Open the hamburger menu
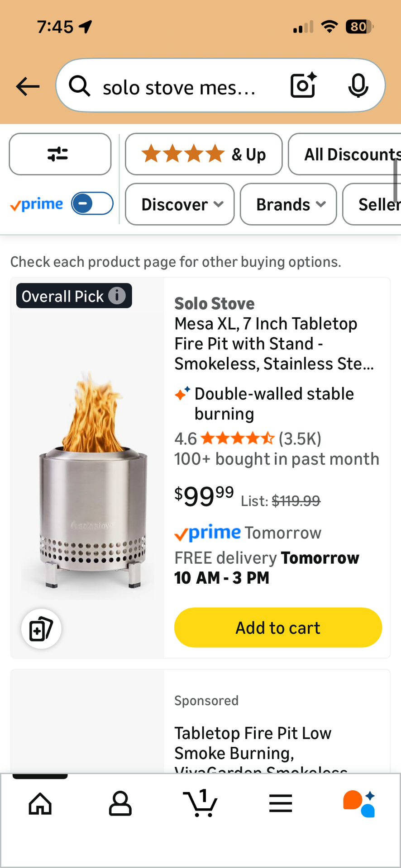 pos(281,803)
